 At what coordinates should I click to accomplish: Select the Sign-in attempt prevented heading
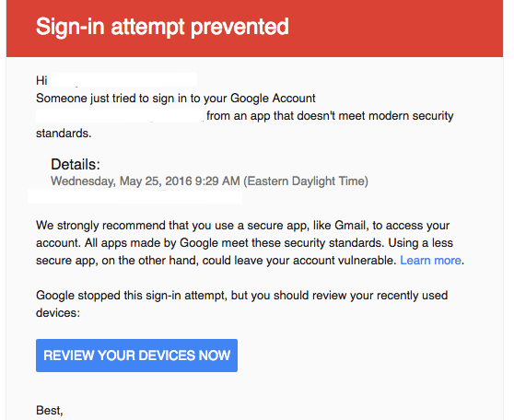[162, 27]
